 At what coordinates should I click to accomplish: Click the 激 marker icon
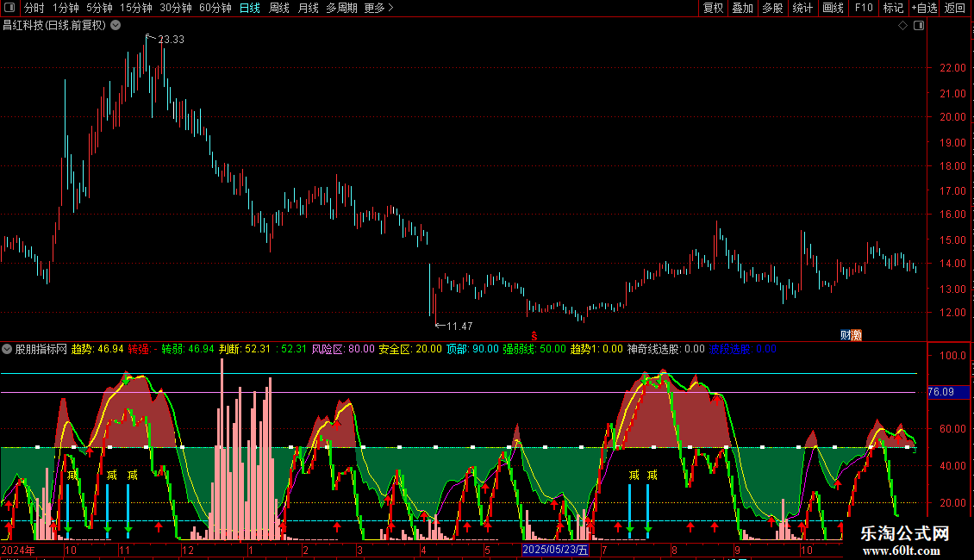tap(857, 335)
